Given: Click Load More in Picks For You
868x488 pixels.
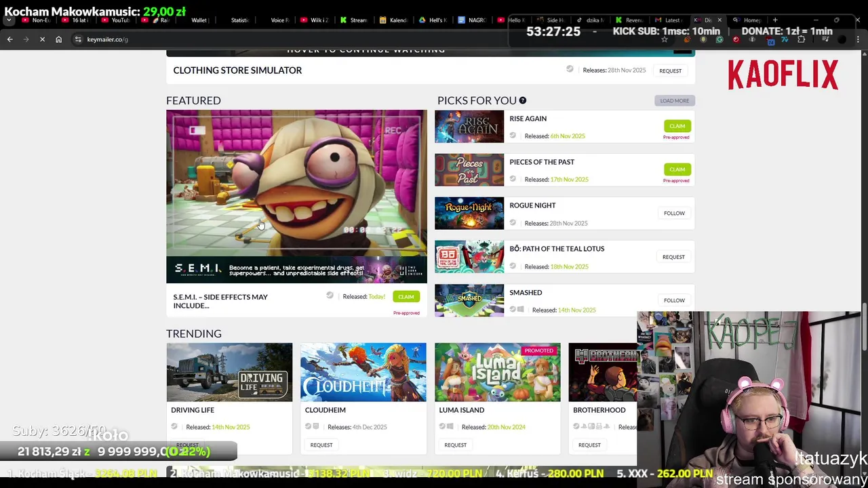Looking at the screenshot, I should [674, 100].
